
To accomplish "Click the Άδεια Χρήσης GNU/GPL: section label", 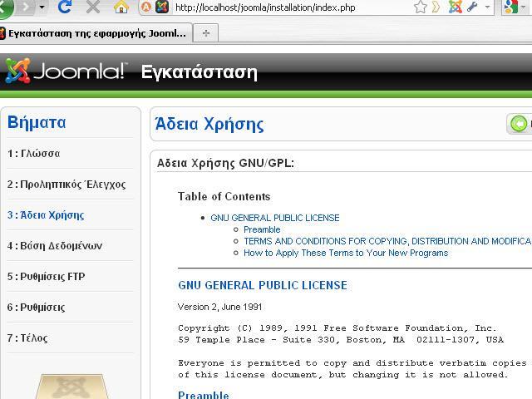I will coord(225,163).
